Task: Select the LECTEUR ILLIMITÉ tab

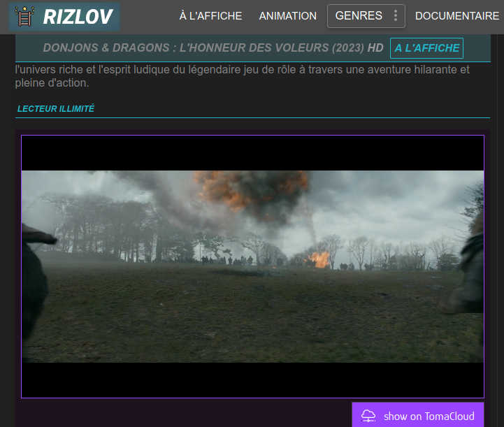Action: [x=56, y=108]
